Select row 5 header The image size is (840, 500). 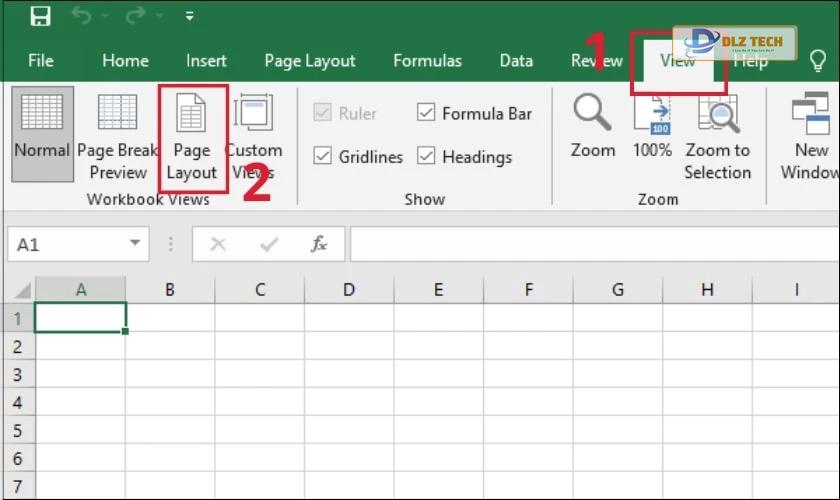point(19,430)
